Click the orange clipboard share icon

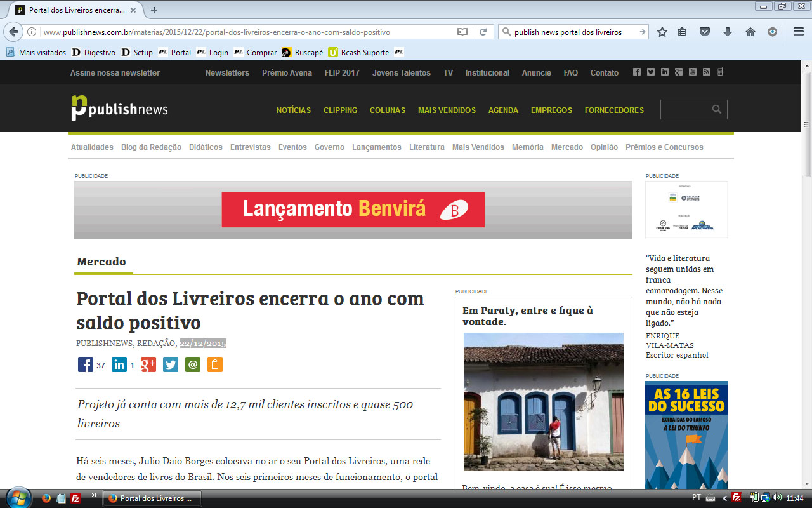click(215, 364)
